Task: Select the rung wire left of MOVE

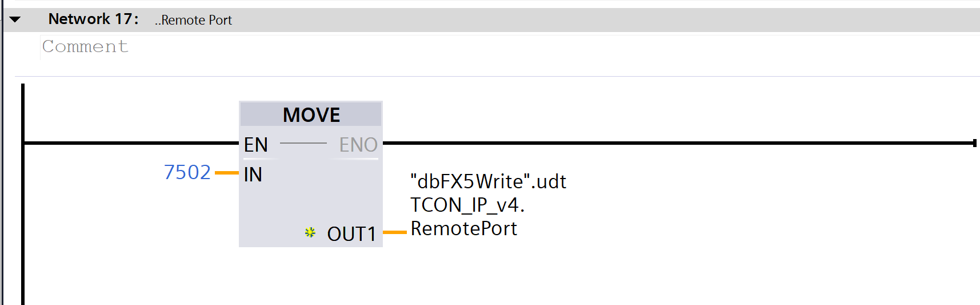Action: [131, 143]
